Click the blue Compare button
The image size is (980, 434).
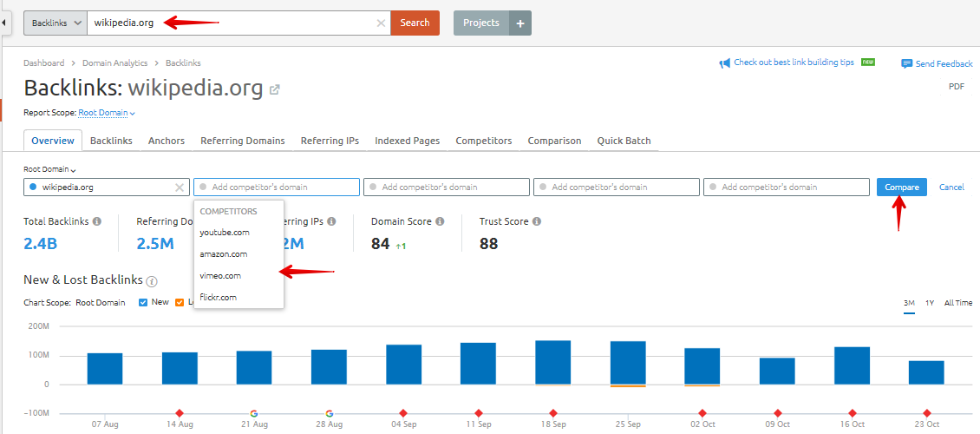pyautogui.click(x=902, y=187)
